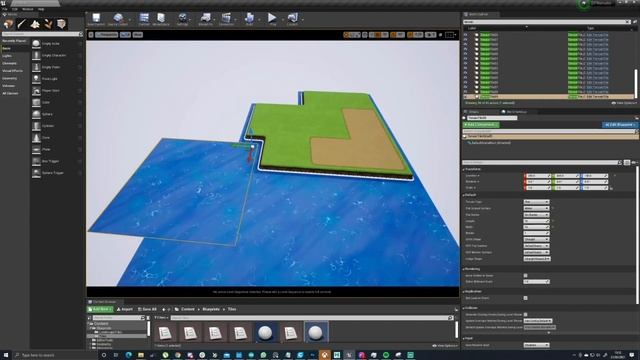Toggle Net Load on Client checkbox
Image resolution: width=640 pixels, height=360 pixels.
tap(525, 298)
